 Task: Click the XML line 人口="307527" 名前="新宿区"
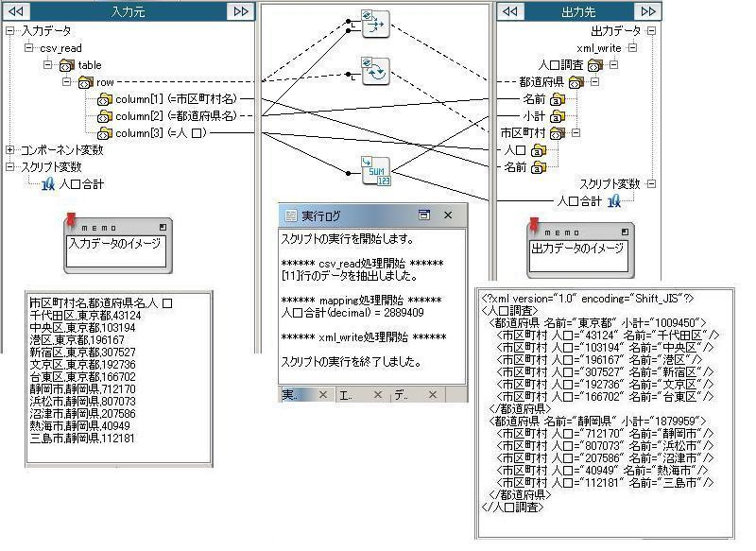(605, 372)
